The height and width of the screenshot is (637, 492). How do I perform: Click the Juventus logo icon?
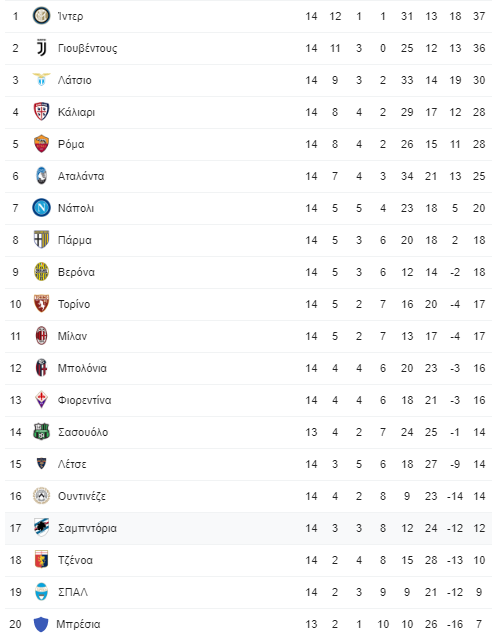[41, 48]
